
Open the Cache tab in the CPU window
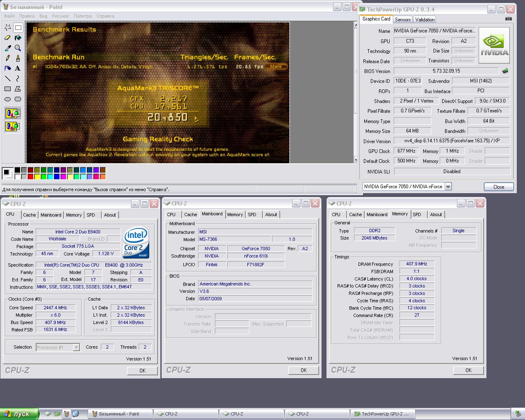(29, 215)
